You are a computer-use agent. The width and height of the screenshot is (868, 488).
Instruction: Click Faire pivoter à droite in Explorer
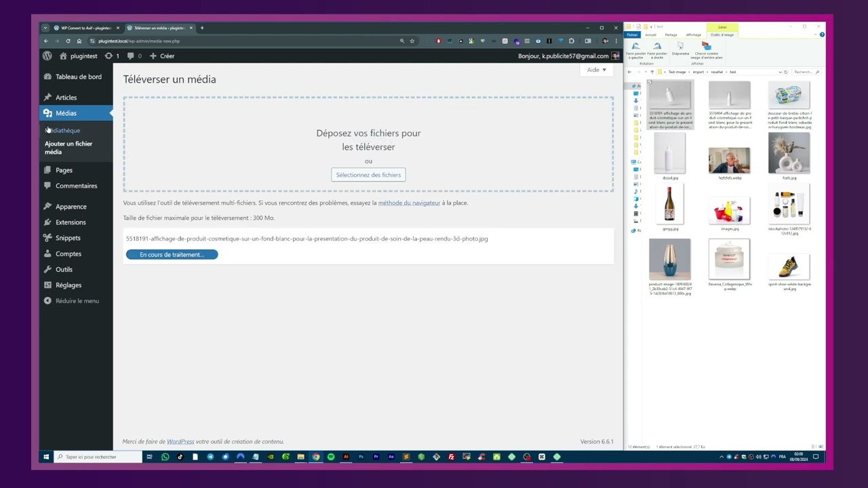[657, 50]
